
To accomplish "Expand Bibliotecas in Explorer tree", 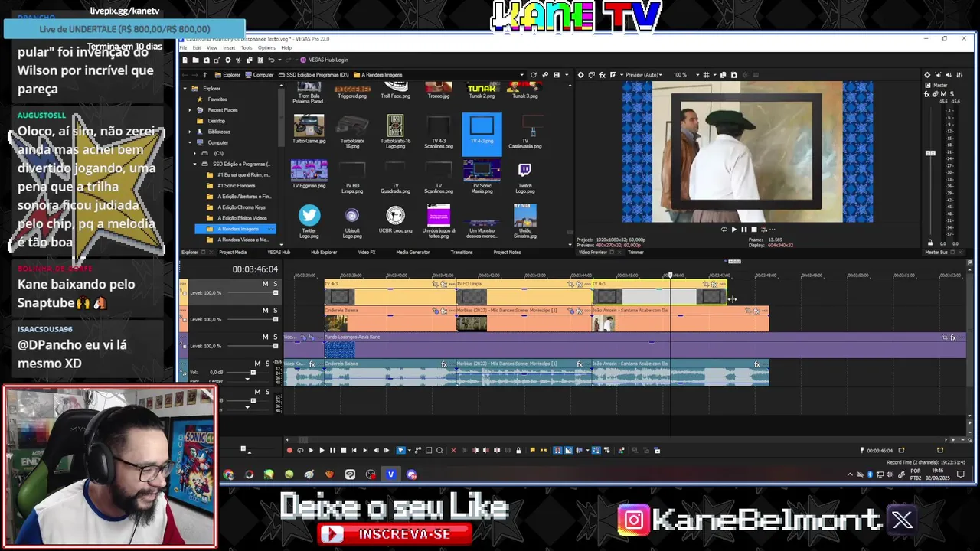I will click(x=190, y=132).
